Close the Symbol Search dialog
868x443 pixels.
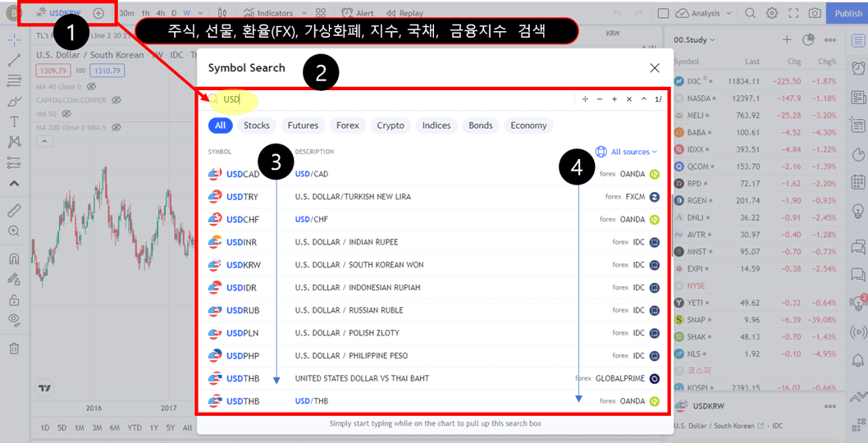click(x=655, y=67)
